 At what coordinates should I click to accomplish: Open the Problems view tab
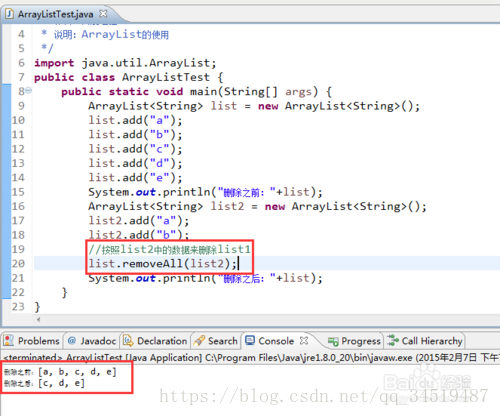[x=32, y=341]
